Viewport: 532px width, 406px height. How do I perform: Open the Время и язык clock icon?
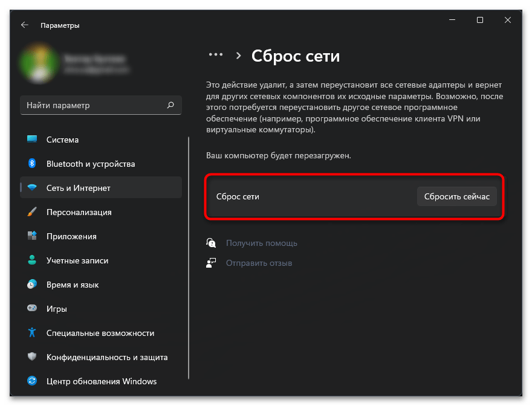[x=32, y=284]
